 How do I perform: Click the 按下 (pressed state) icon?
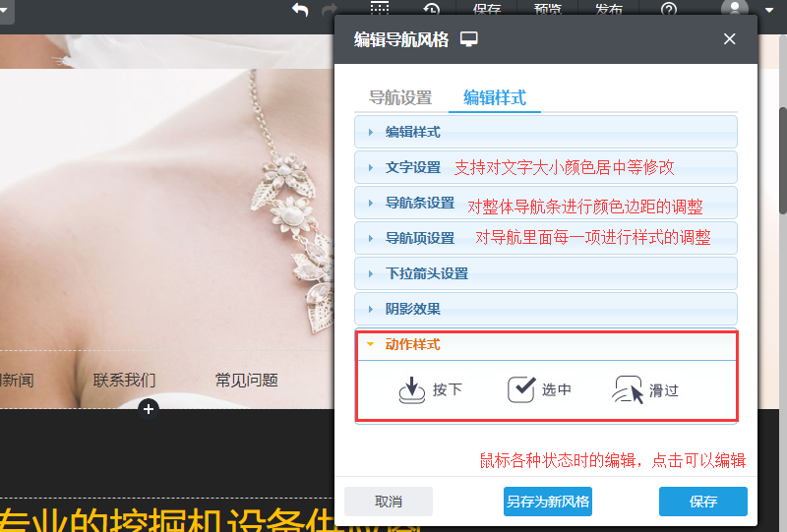point(411,390)
